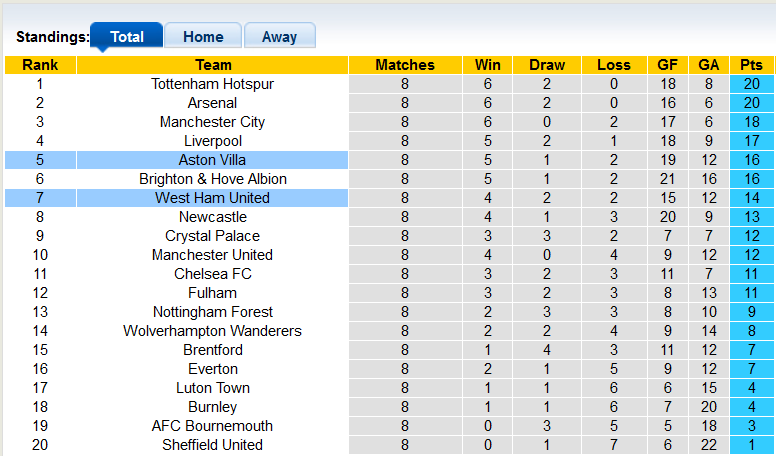Open the Sheffield United entry
This screenshot has height=456, width=776.
[x=212, y=445]
